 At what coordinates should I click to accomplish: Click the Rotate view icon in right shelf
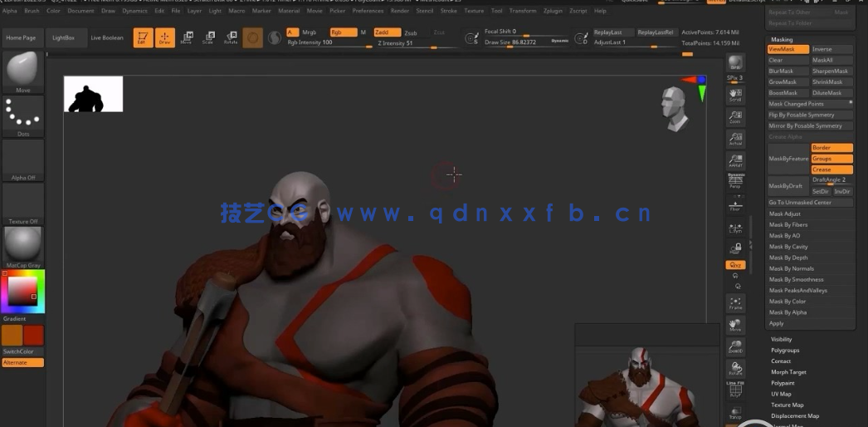(x=735, y=369)
